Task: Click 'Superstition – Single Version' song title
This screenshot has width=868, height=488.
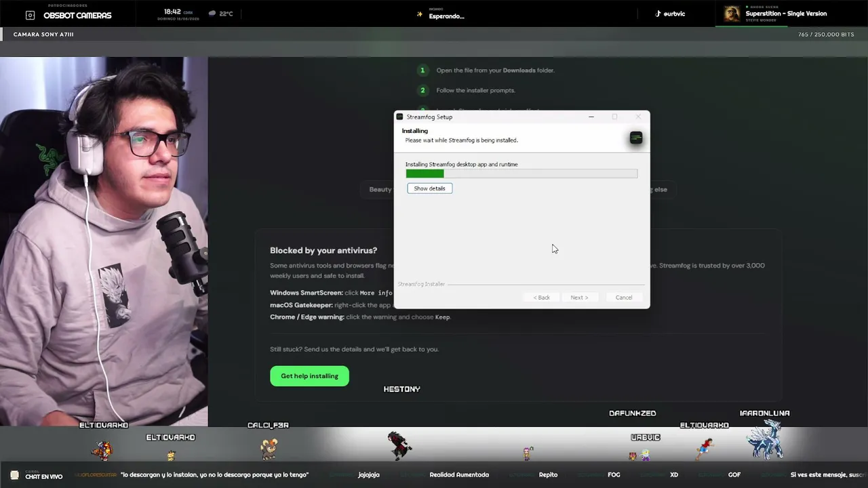Action: pos(786,14)
